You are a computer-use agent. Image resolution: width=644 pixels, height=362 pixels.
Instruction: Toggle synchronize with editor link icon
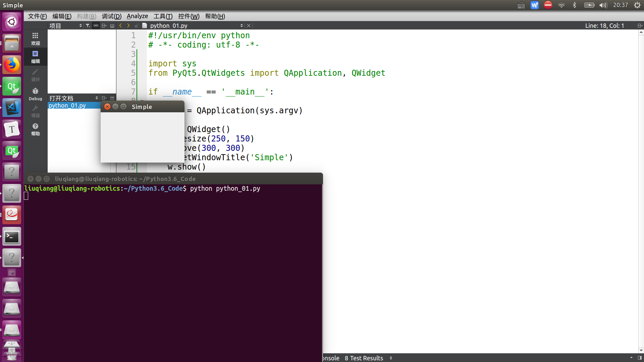tap(96, 25)
